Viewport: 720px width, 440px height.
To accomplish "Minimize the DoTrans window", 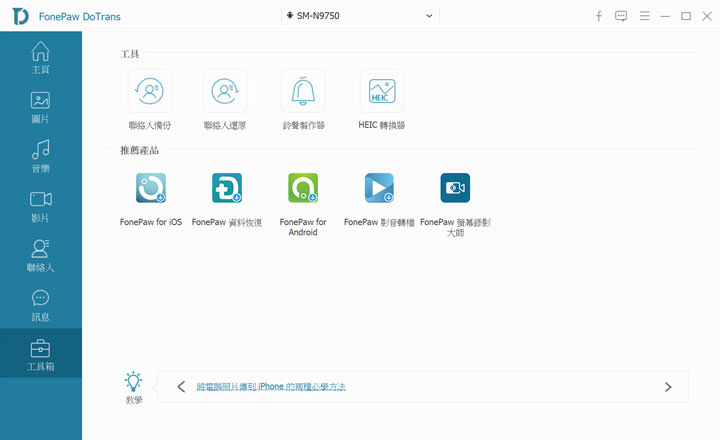I will [x=665, y=17].
